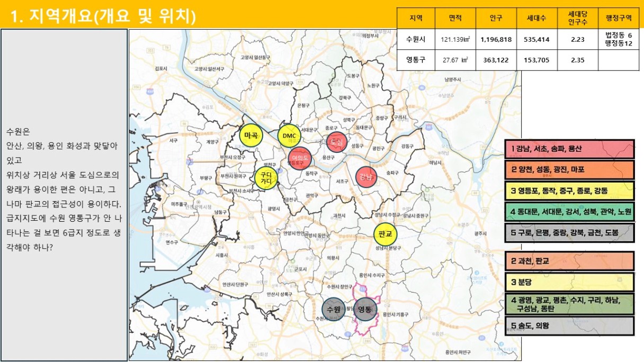Click the gray legend box starting '5 구로'
This screenshot has width=644, height=362.
coord(569,233)
